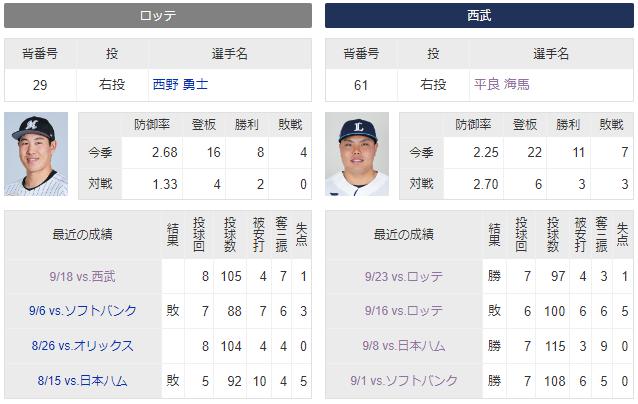This screenshot has height=404, width=638.
Task: Select the ロッテ team tab
Action: point(158,16)
